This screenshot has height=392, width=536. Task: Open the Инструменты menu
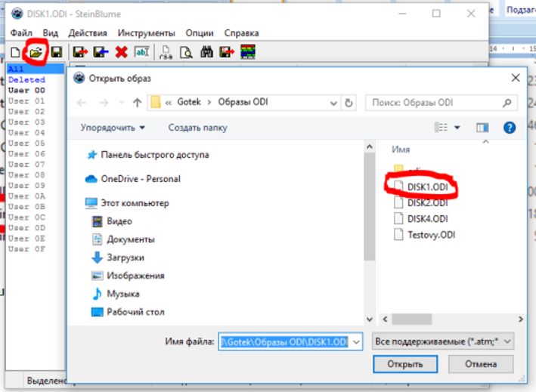point(147,33)
